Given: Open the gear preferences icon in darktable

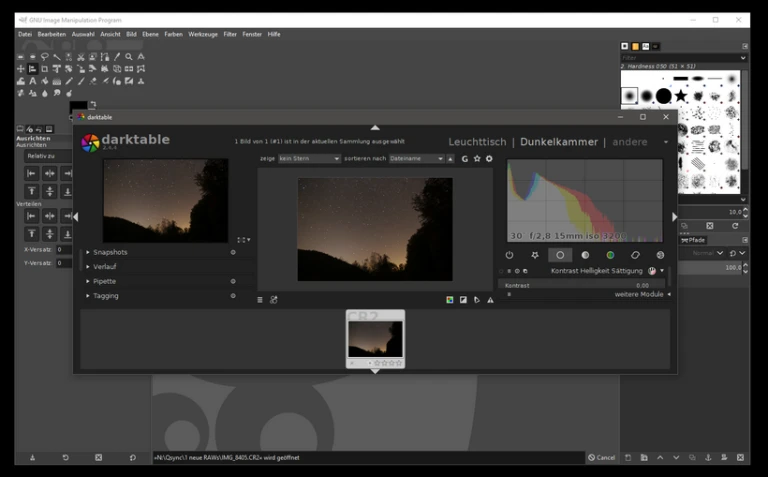Looking at the screenshot, I should [x=489, y=159].
